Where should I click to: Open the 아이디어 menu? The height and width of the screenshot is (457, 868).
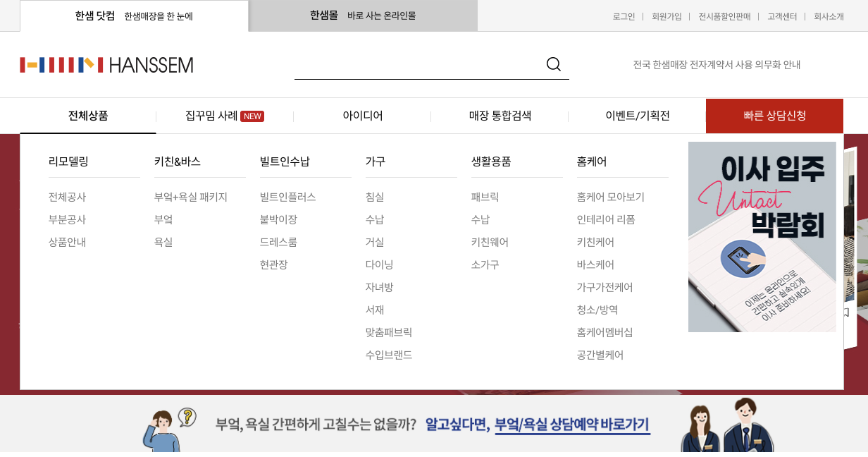pos(363,116)
